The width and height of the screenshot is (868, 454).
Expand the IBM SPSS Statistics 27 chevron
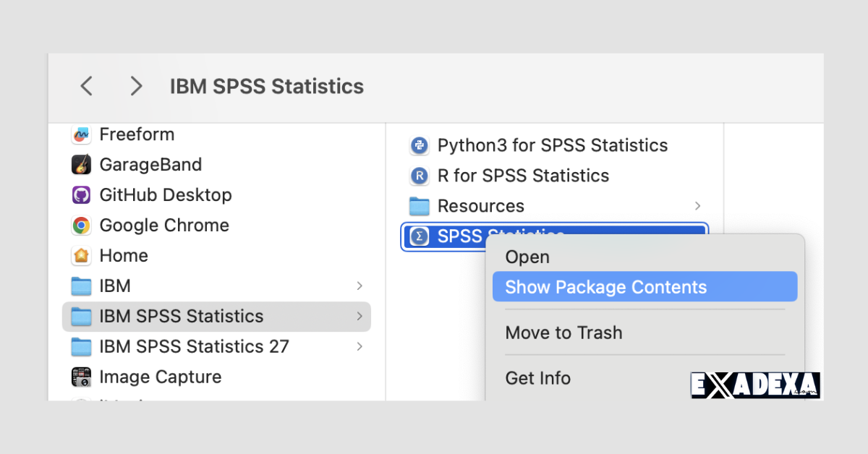pyautogui.click(x=359, y=346)
